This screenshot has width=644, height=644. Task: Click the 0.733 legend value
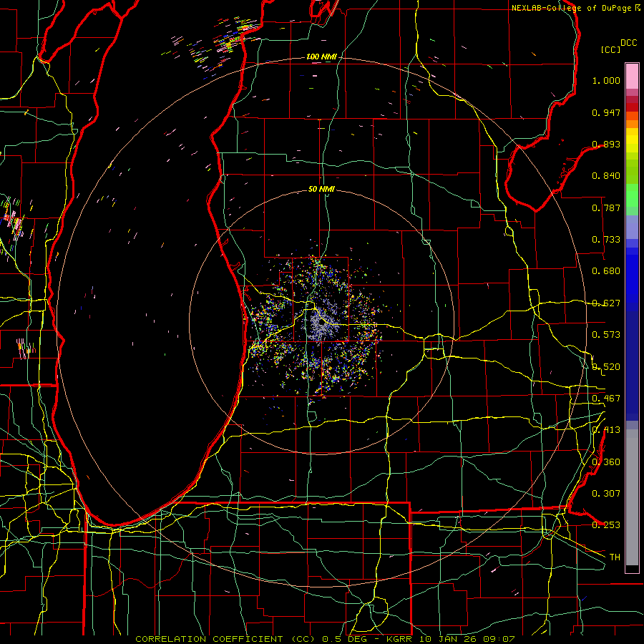click(x=606, y=240)
